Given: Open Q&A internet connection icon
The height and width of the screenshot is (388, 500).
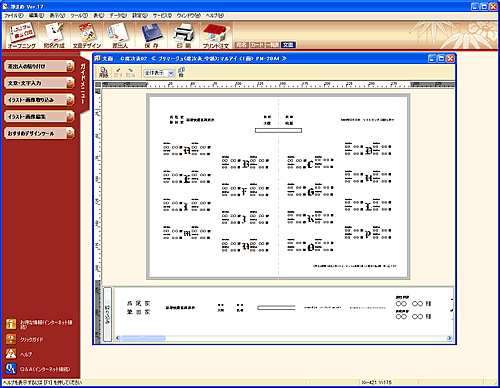Looking at the screenshot, I should [x=11, y=368].
